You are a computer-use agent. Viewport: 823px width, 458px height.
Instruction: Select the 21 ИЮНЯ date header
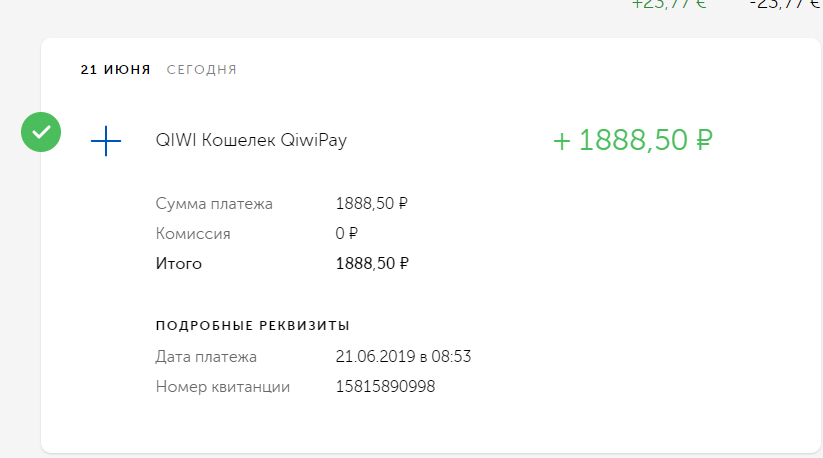point(116,70)
